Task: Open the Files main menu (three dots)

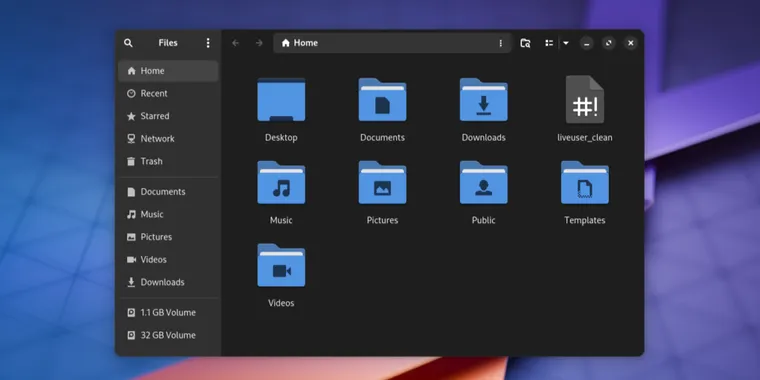Action: [208, 43]
